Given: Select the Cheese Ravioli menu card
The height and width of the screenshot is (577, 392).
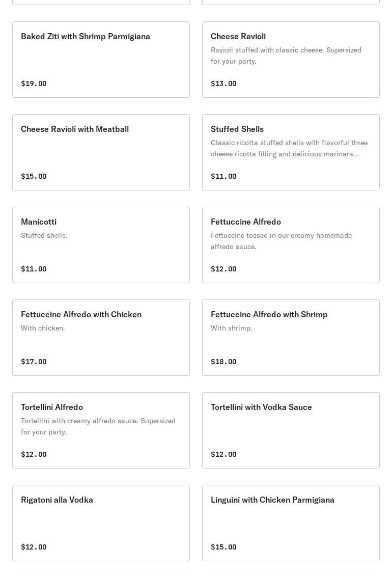Looking at the screenshot, I should click(291, 60).
